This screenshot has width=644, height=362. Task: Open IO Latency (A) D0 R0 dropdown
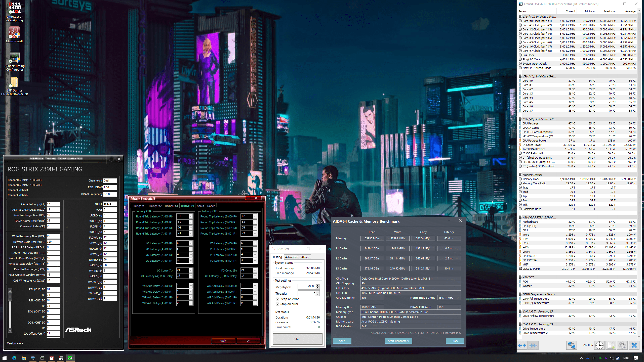coord(191,243)
